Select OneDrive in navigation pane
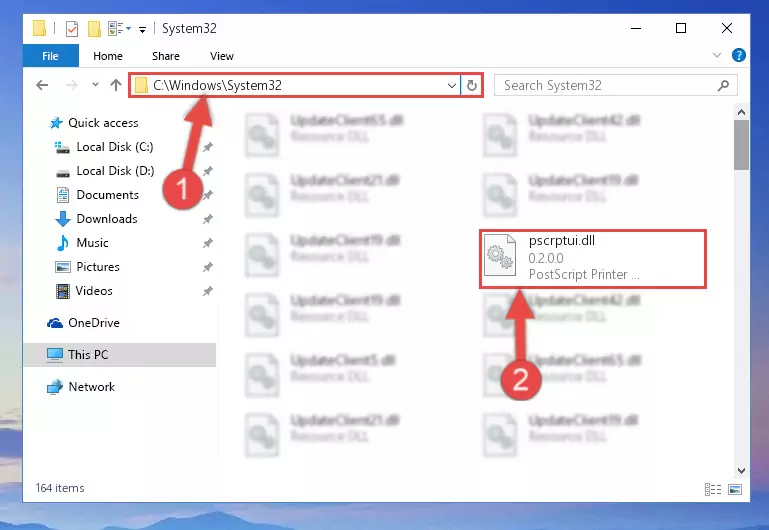Screen dimensions: 769x530 pyautogui.click(x=94, y=323)
